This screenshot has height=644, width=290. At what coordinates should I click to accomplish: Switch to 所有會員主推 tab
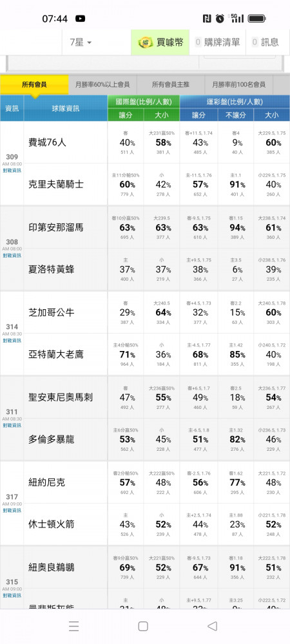pos(171,84)
